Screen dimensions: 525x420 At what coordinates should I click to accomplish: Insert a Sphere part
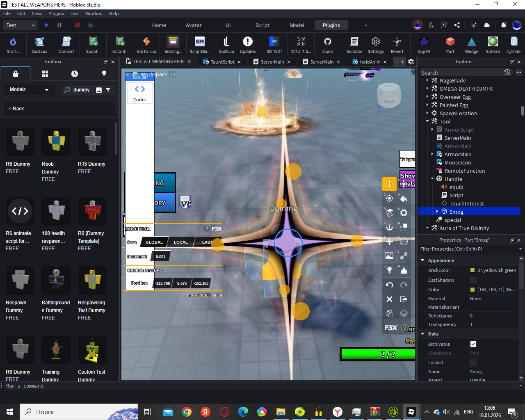[x=493, y=45]
